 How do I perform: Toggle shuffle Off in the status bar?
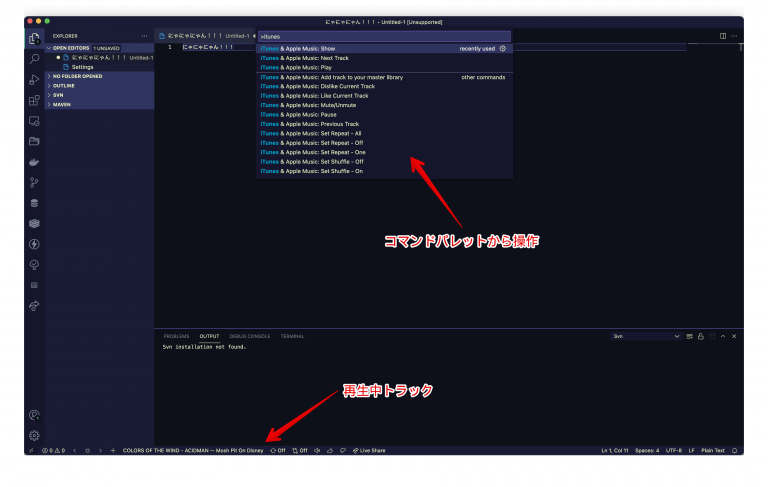pyautogui.click(x=300, y=451)
